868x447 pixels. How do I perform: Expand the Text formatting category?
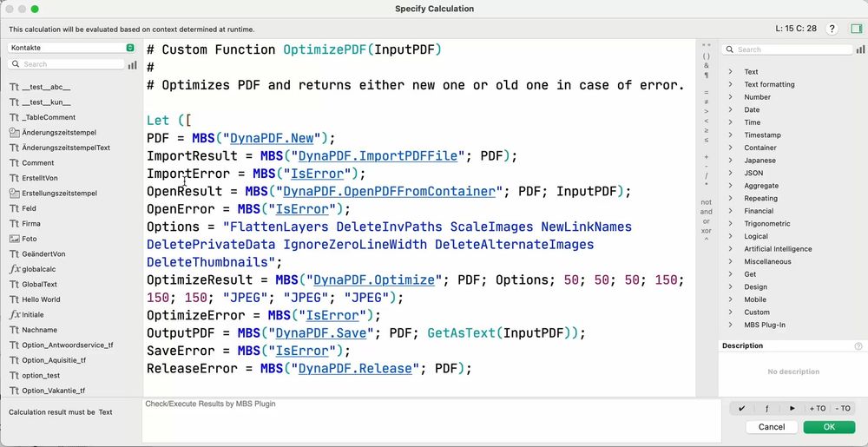731,84
